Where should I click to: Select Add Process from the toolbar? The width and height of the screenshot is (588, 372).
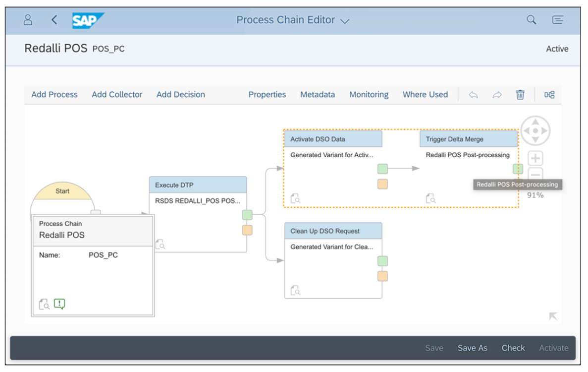click(54, 94)
